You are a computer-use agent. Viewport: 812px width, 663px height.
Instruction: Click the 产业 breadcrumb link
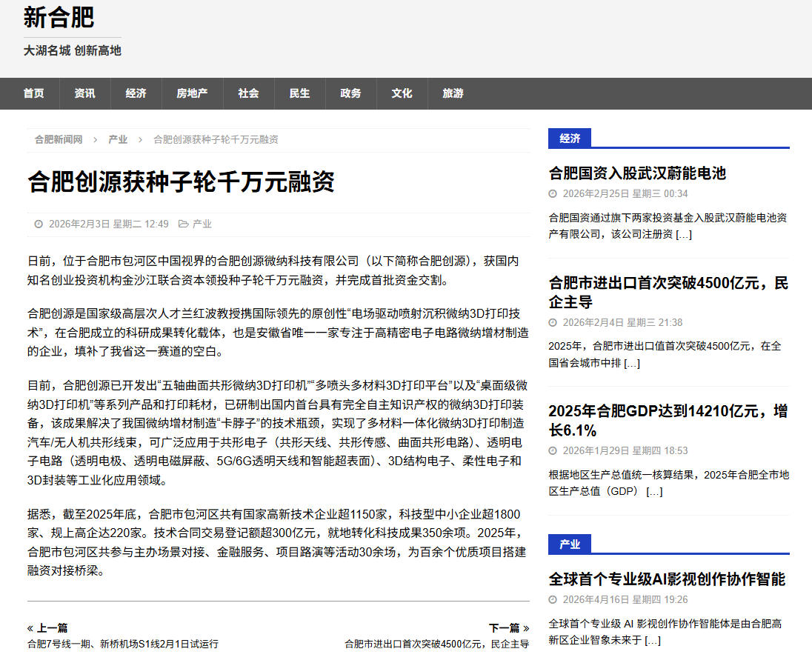coord(118,139)
